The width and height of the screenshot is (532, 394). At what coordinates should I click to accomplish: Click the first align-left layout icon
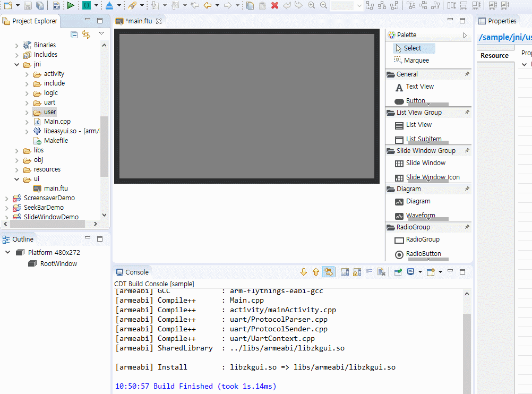tap(370, 5)
